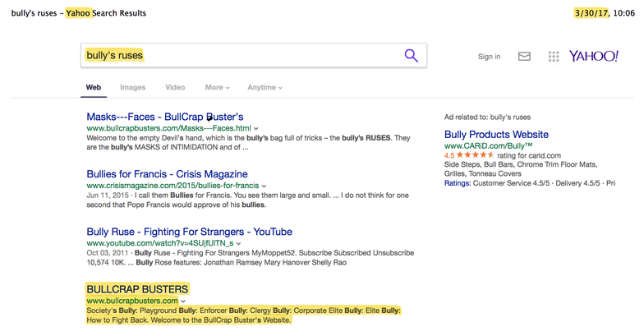Expand the arrow beside the youtube.com URL
This screenshot has height=336, width=644.
coord(238,243)
